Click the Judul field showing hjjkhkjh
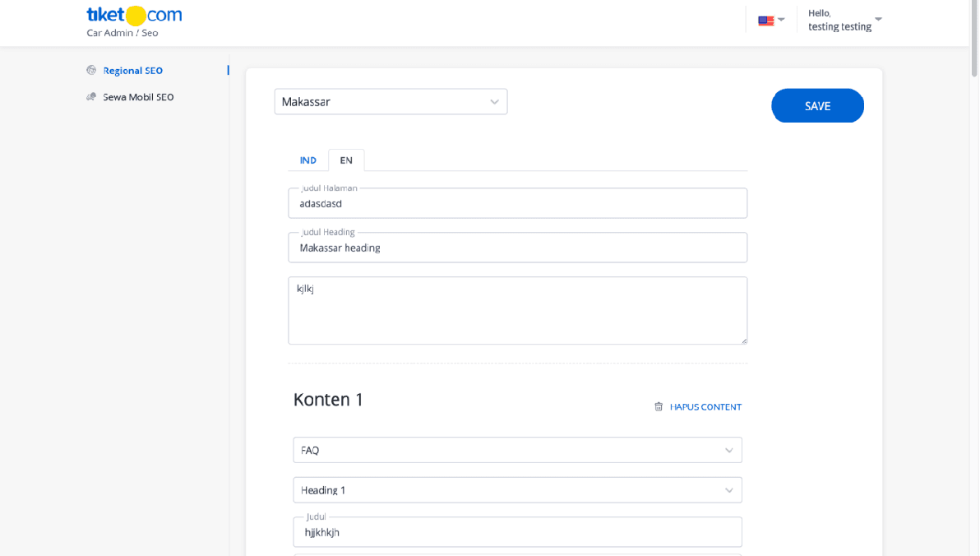 tap(517, 532)
